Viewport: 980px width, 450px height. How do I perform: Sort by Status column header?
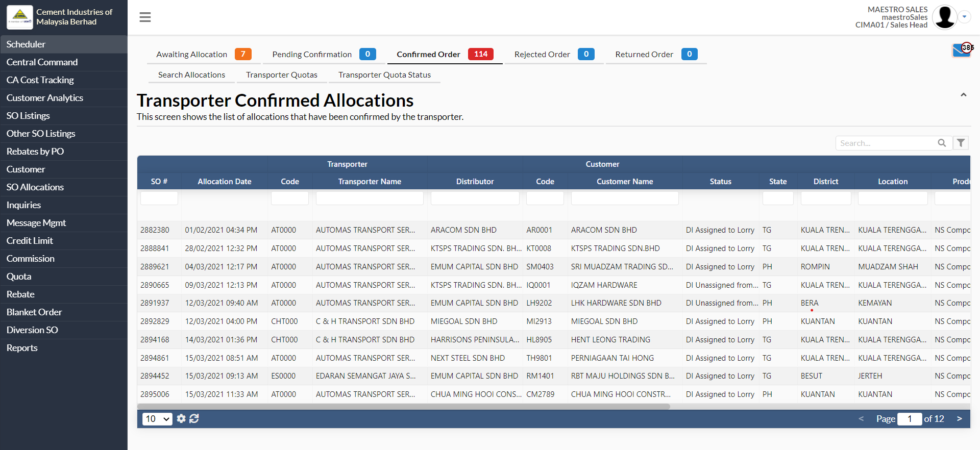pos(720,182)
